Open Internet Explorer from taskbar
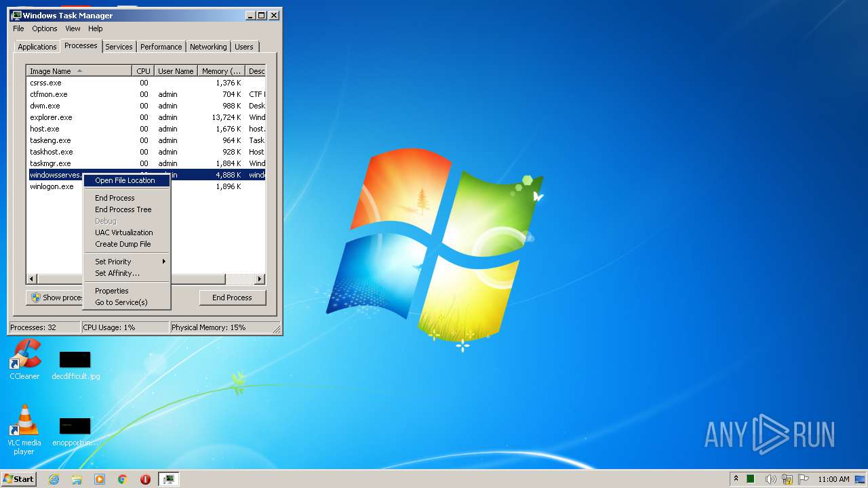This screenshot has height=488, width=868. [54, 479]
